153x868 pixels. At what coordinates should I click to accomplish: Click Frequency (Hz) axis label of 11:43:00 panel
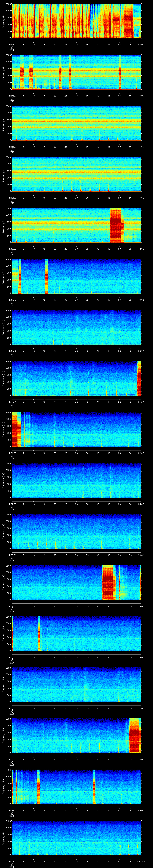(3, 21)
